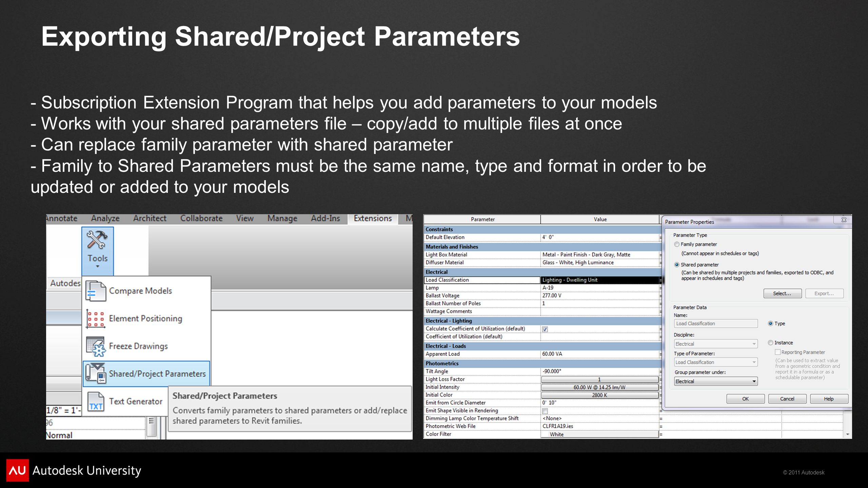Choose the Instance radio option
Image resolution: width=868 pixels, height=488 pixels.
[x=770, y=343]
